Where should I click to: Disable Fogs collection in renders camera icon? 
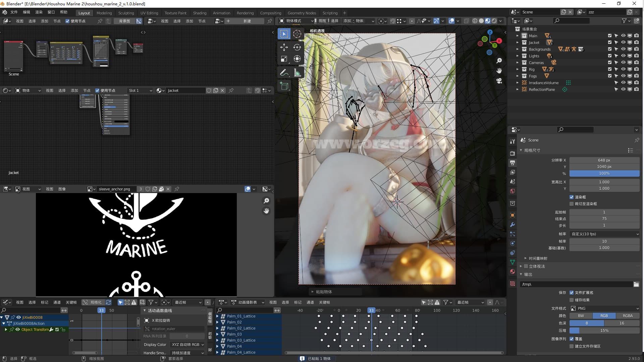click(636, 76)
